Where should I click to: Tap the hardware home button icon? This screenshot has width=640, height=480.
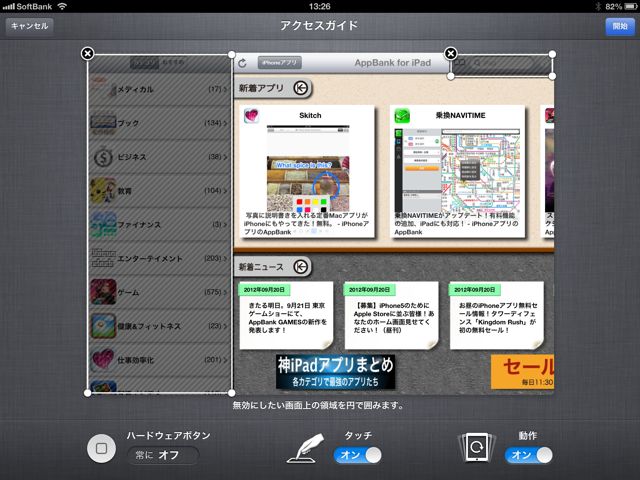click(101, 449)
